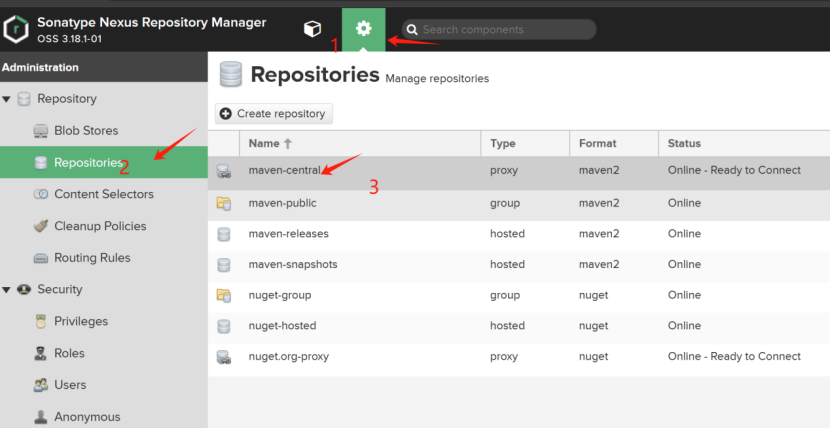Open Privileges
Screen dimensions: 830x428
click(x=81, y=321)
